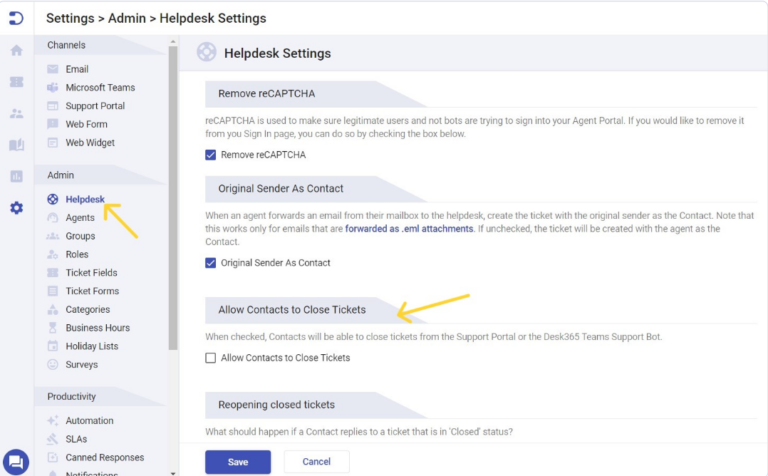Click the Save button
This screenshot has height=476, width=768.
point(237,462)
